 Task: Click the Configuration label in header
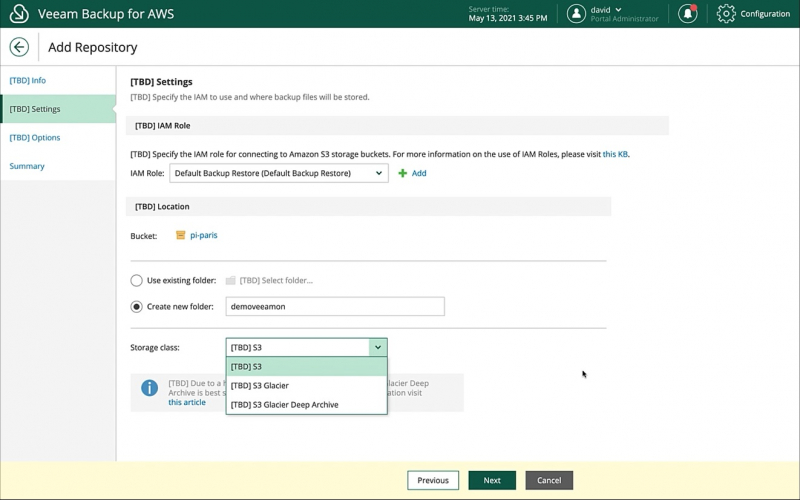765,14
